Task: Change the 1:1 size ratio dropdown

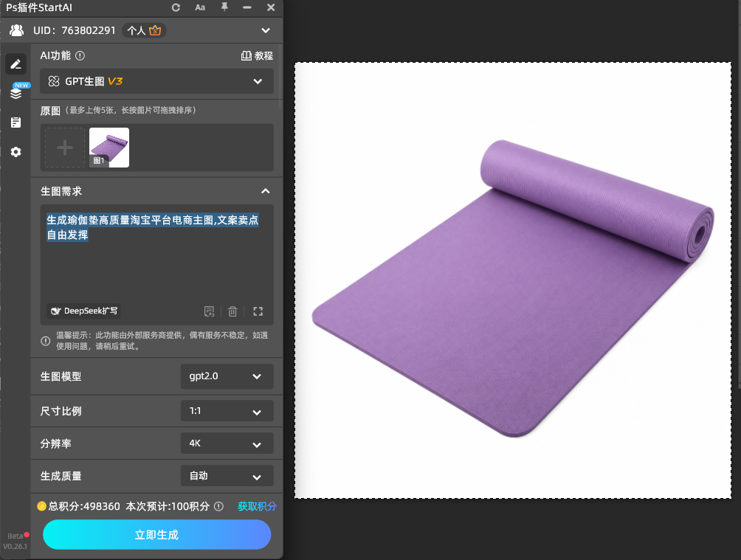Action: 227,411
